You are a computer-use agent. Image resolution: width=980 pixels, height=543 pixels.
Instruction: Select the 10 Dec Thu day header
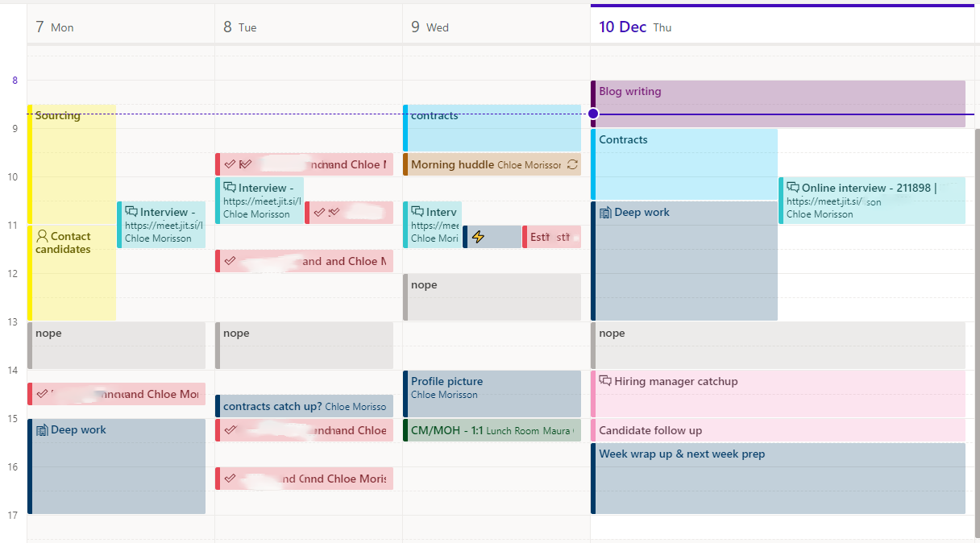click(x=635, y=27)
